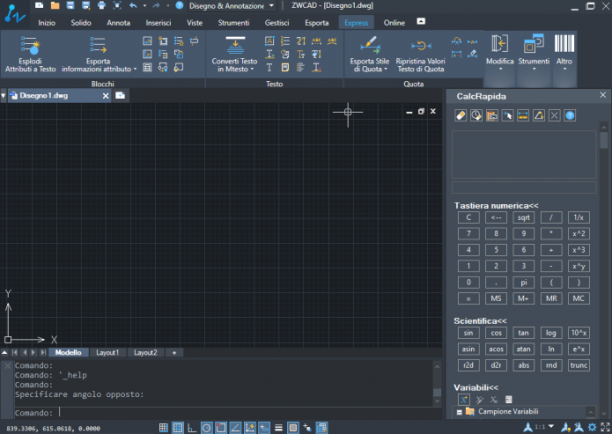Image resolution: width=612 pixels, height=434 pixels.
Task: Click the undo arrow icon
Action: click(133, 5)
